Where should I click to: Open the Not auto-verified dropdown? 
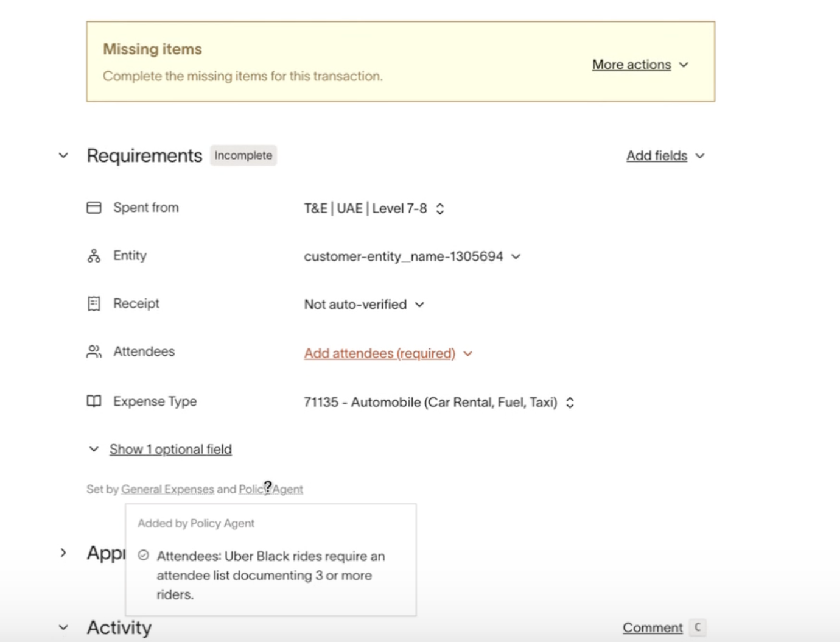(x=364, y=304)
